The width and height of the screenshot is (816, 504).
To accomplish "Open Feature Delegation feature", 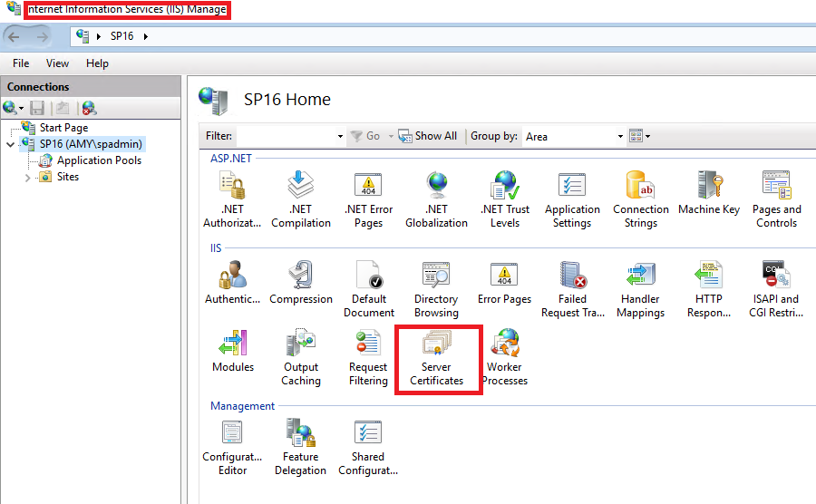I will [x=300, y=447].
